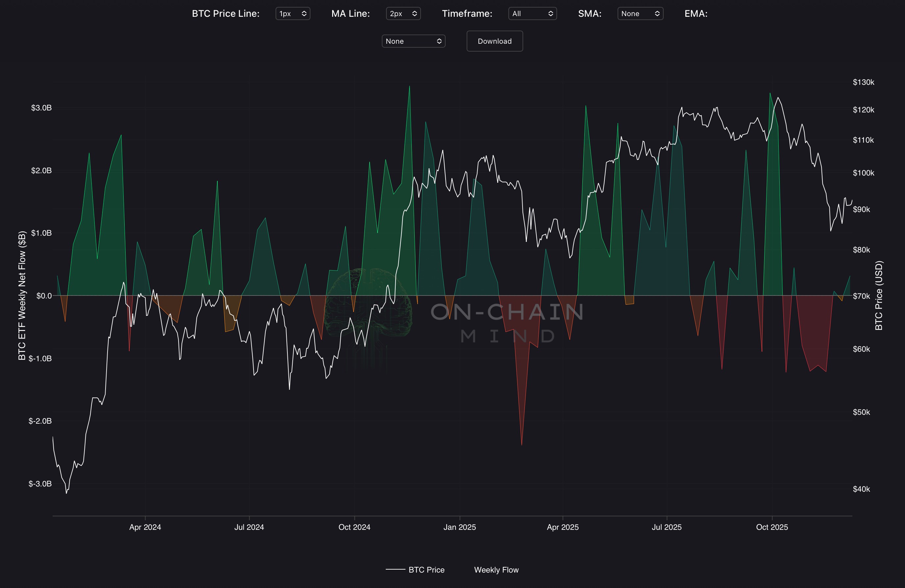This screenshot has width=905, height=588.
Task: Open the BTC Price Line width dropdown
Action: 292,14
